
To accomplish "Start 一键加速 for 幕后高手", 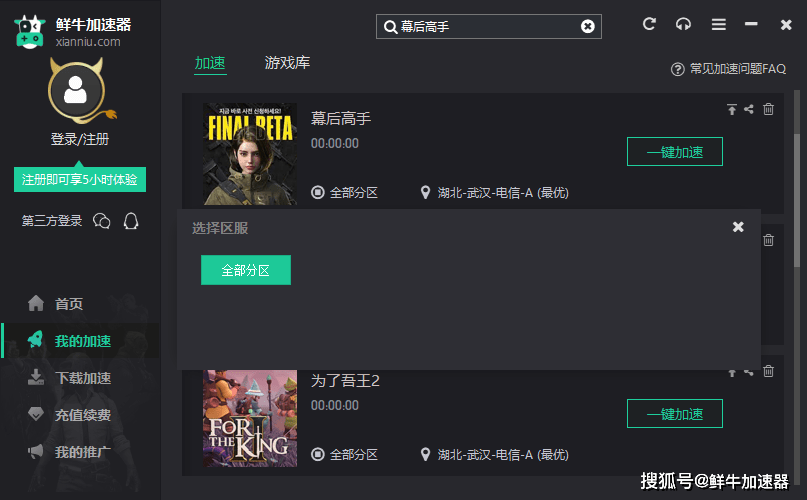I will click(x=675, y=152).
